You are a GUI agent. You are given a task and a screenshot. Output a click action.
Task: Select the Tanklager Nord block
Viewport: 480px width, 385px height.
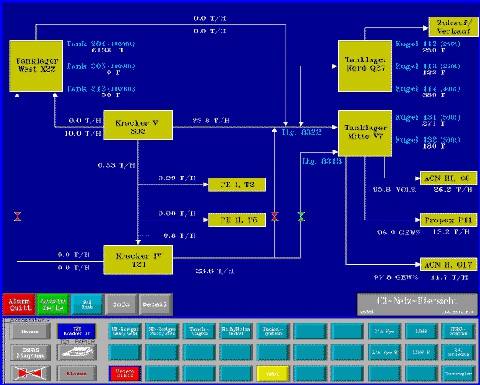coord(365,66)
